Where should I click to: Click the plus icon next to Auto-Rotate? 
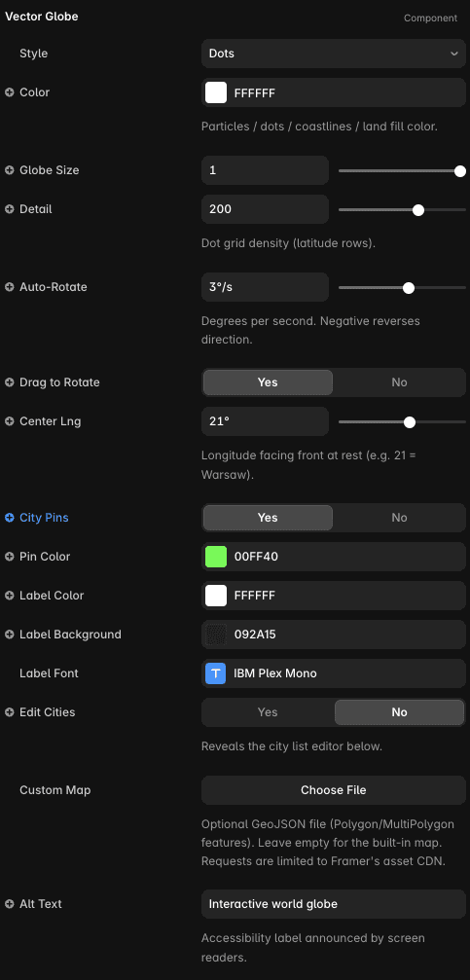pos(10,287)
